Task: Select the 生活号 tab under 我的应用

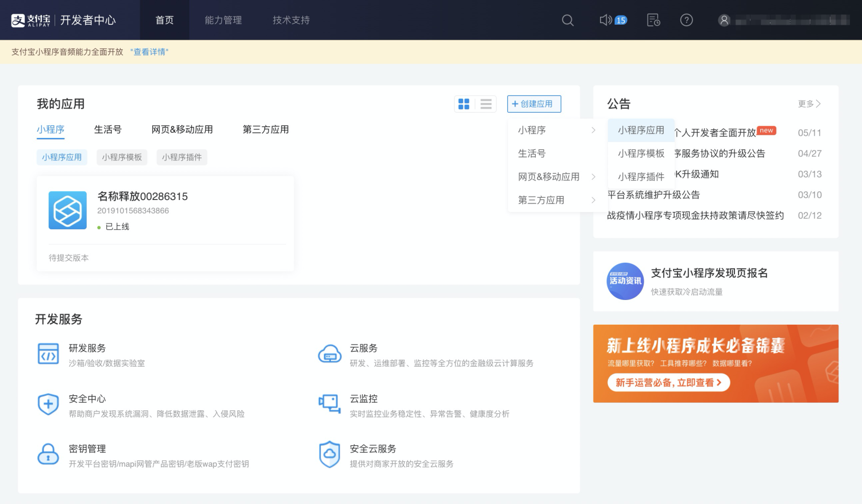Action: pyautogui.click(x=108, y=130)
